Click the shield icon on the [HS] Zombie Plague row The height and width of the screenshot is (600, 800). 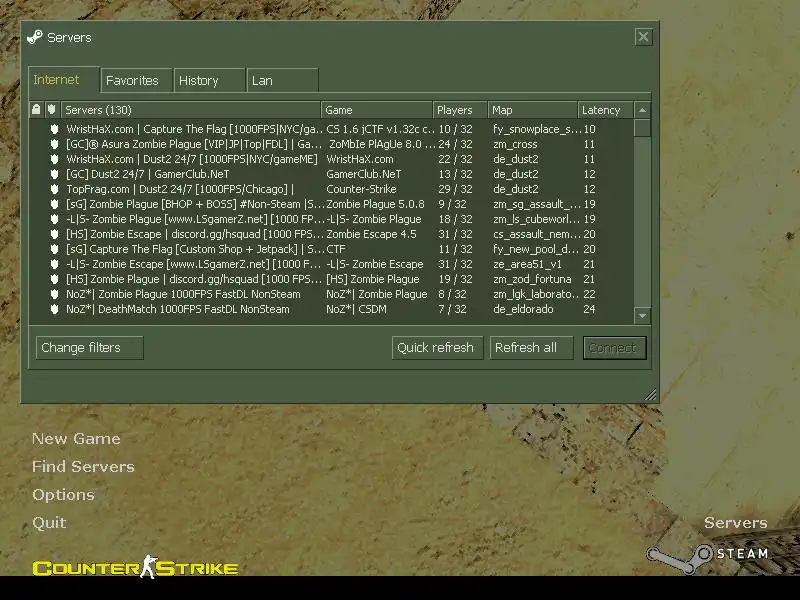55,279
